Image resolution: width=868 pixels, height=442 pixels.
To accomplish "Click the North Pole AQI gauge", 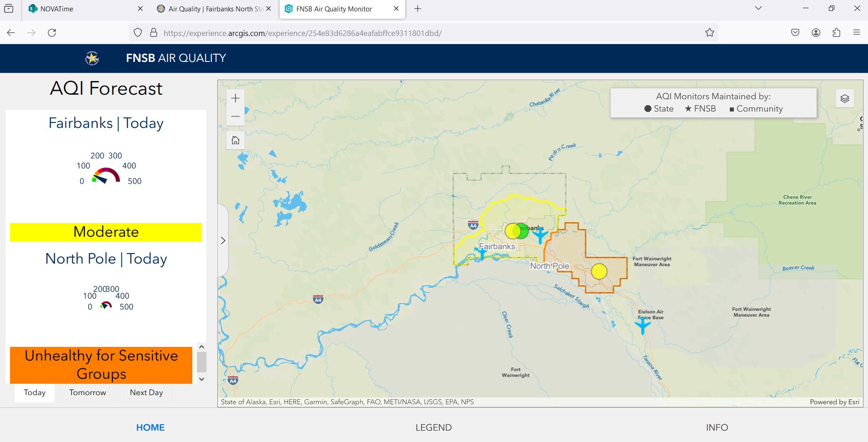I will click(106, 305).
